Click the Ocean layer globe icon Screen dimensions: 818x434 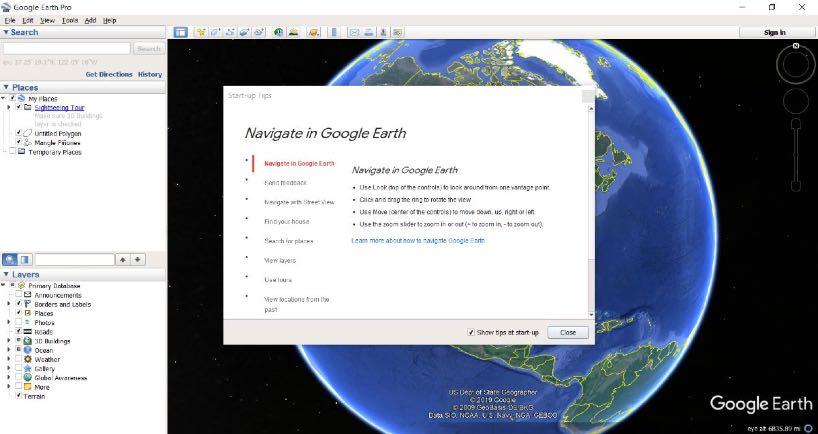tap(28, 350)
